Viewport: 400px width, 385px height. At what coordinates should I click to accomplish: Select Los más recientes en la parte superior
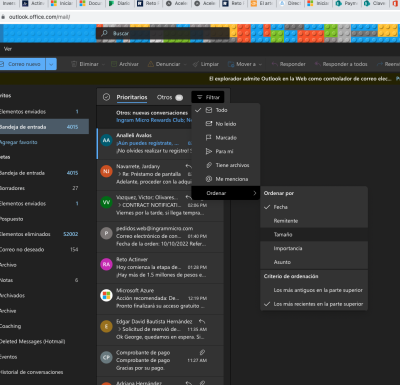click(x=314, y=304)
